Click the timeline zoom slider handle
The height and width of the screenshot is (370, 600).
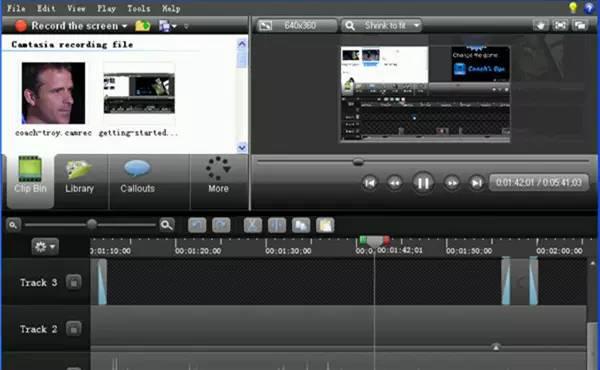click(x=91, y=224)
